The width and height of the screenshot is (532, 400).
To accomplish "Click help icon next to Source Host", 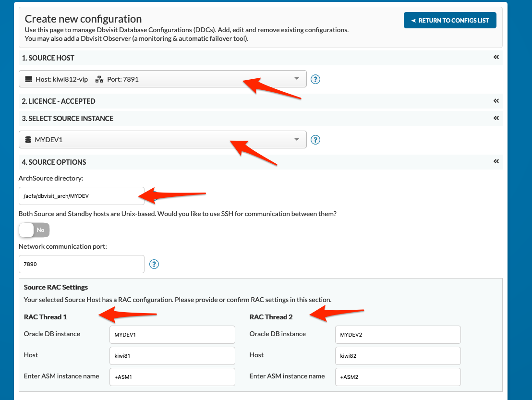I will pyautogui.click(x=315, y=79).
